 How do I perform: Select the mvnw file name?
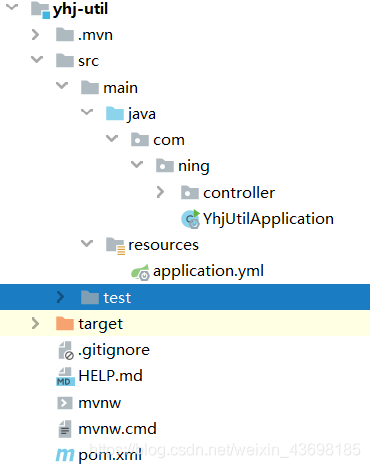point(99,403)
